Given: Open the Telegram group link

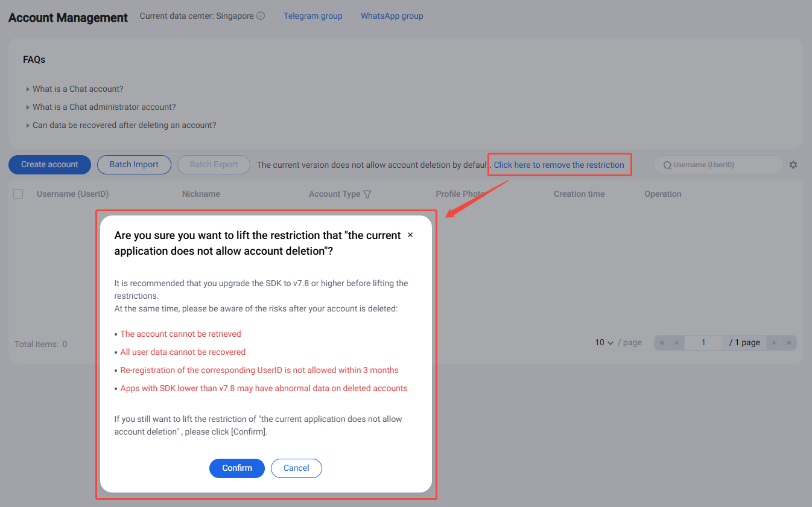Looking at the screenshot, I should 312,16.
